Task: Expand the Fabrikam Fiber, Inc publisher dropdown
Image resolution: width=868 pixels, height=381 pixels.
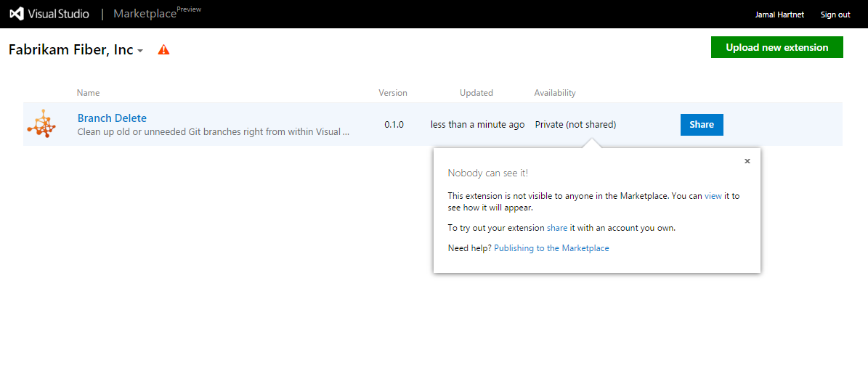Action: 140,51
